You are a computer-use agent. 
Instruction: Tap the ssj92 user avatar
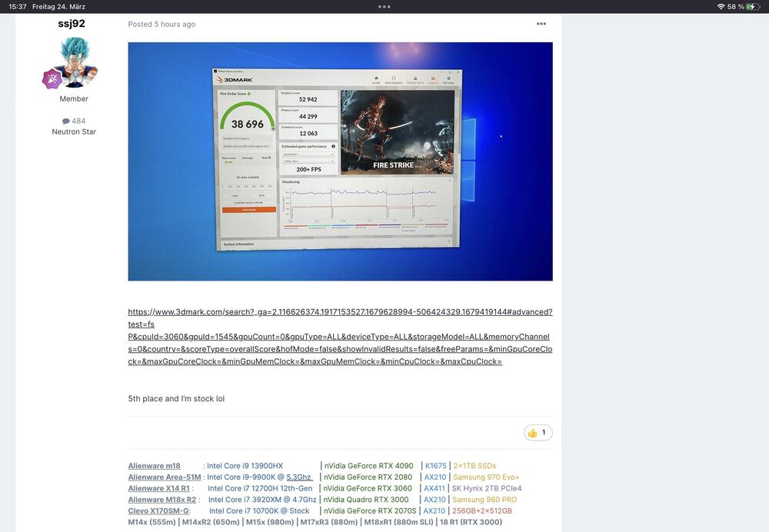point(75,62)
